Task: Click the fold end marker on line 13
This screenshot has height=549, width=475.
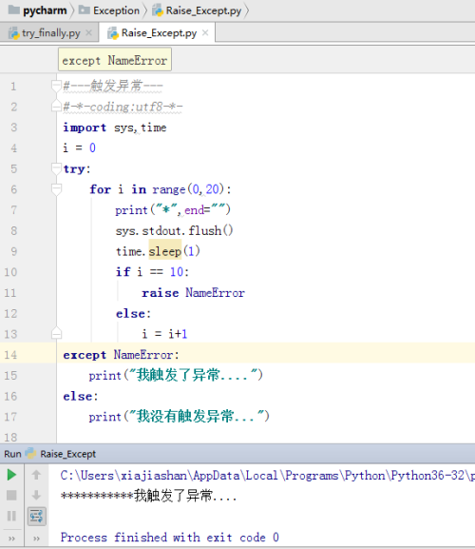Action: (56, 333)
